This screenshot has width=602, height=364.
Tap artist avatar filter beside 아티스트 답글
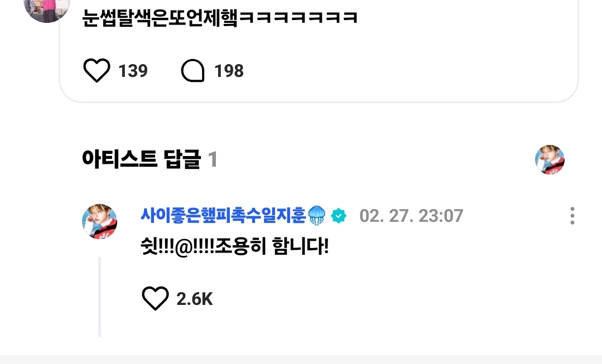550,159
